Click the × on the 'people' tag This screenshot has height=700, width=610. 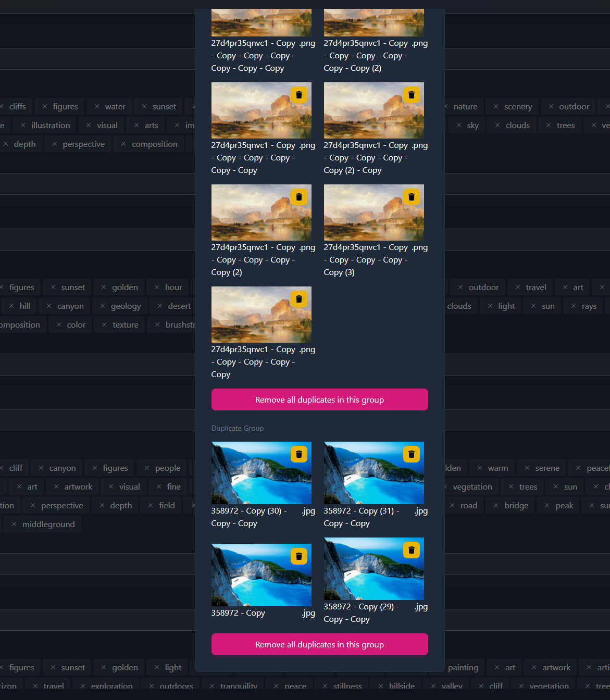(147, 468)
